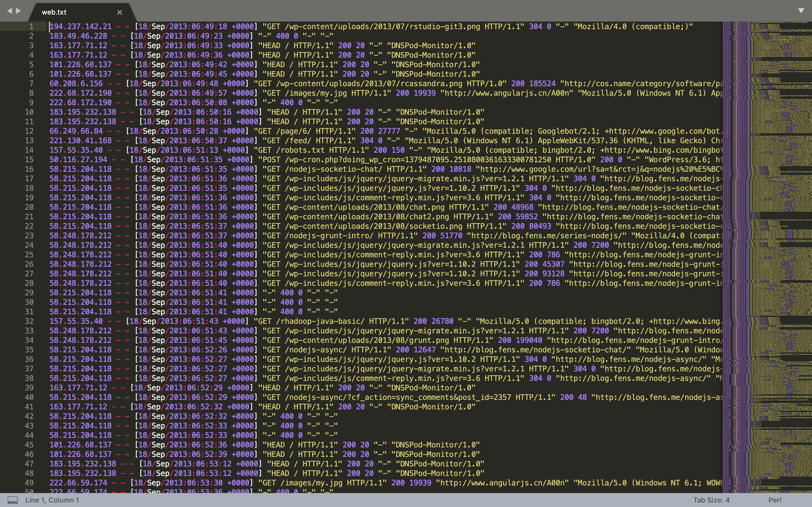The width and height of the screenshot is (812, 507).
Task: Click line number 15 in the gutter
Action: (29, 160)
